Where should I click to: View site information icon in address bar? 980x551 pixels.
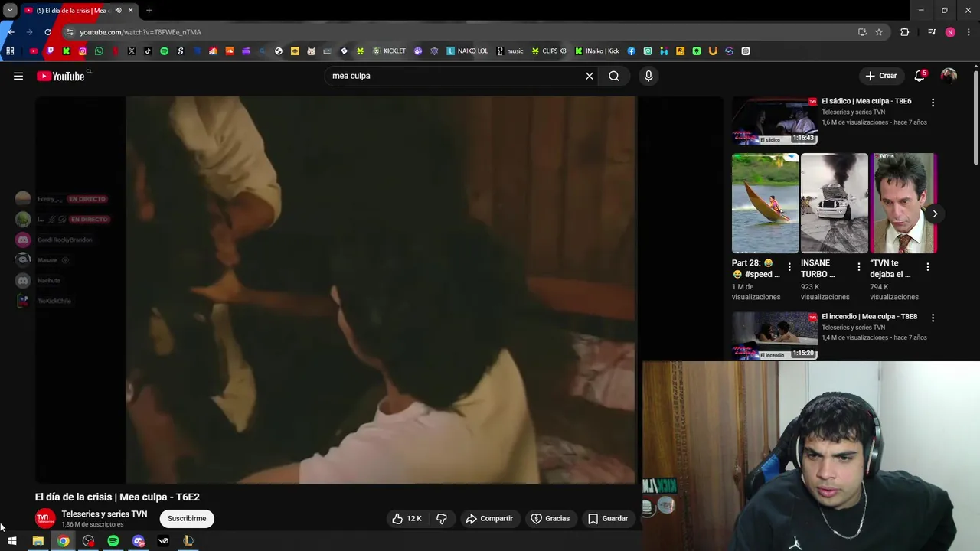tap(70, 32)
